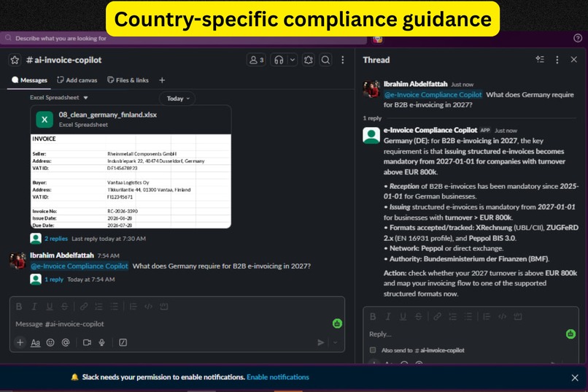This screenshot has width=588, height=392.
Task: Toggle Aa formatting toolbar in channel composer
Action: [x=35, y=342]
